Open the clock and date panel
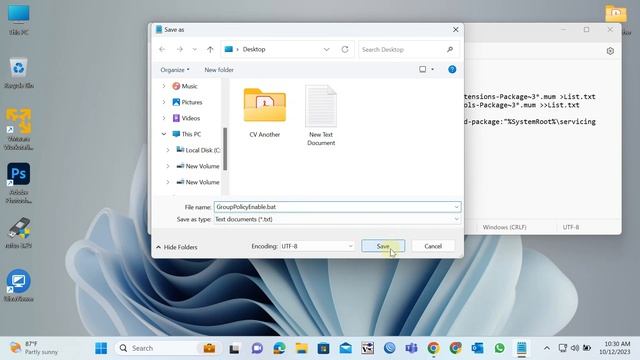 pyautogui.click(x=615, y=348)
